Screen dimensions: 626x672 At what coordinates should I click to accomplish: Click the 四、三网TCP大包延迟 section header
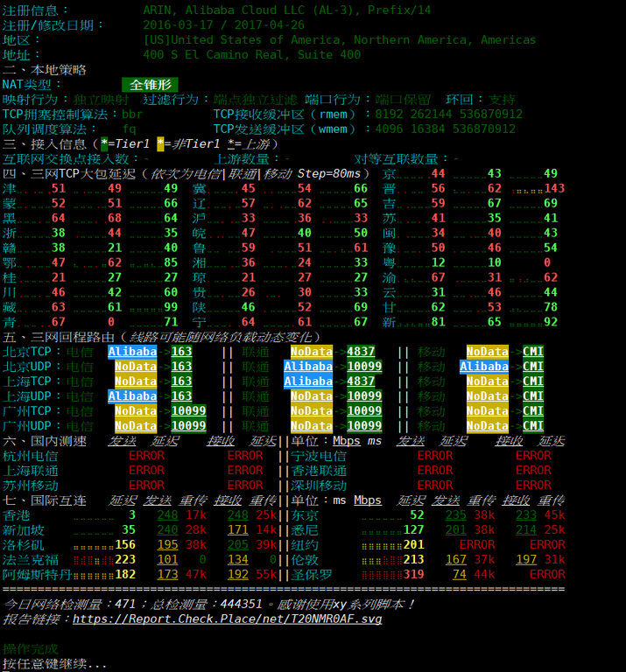coord(70,174)
